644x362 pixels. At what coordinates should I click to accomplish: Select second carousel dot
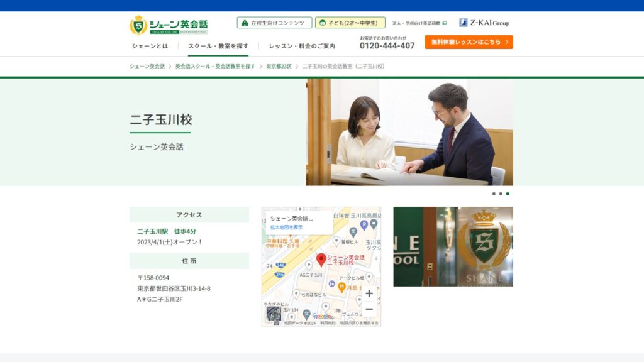click(x=501, y=194)
